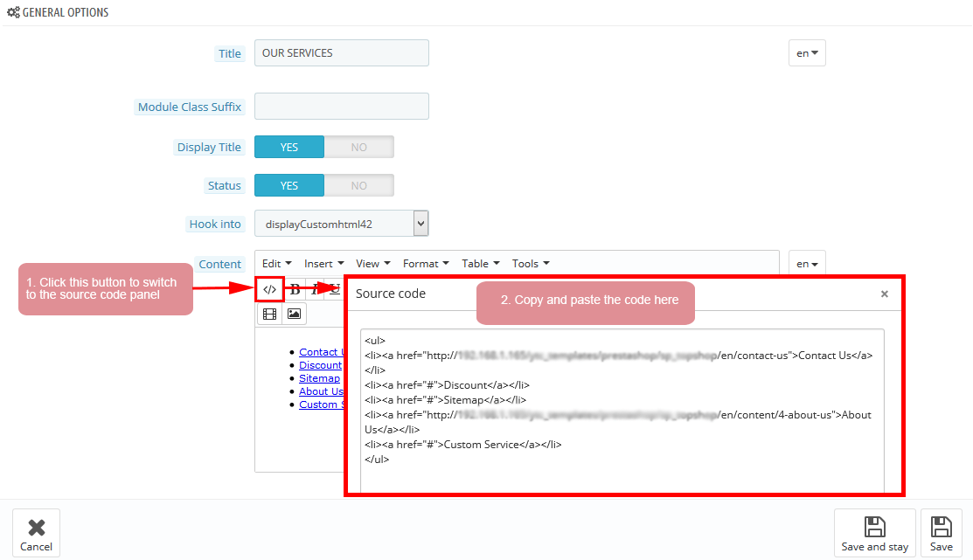Open the Insert menu in editor
Viewport: 973px width, 560px height.
point(323,264)
